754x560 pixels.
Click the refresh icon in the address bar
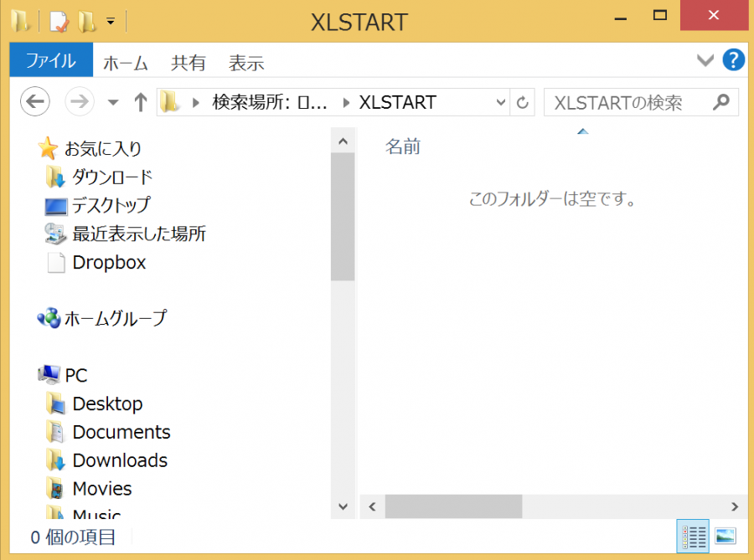click(521, 102)
